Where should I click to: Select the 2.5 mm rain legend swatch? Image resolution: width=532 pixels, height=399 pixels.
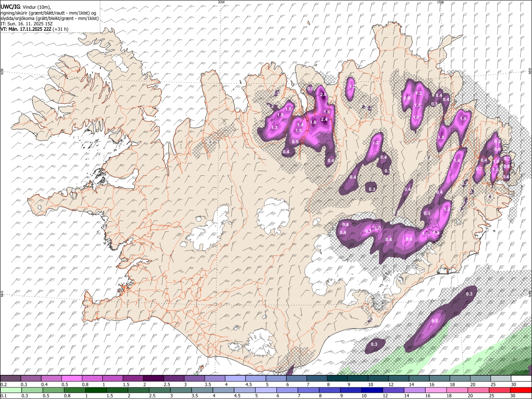[159, 390]
